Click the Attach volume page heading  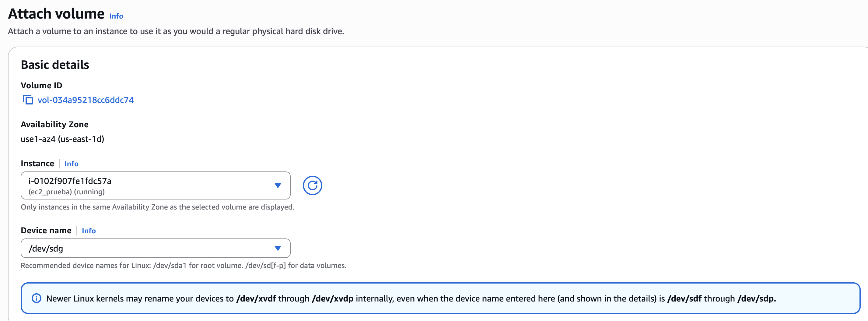pos(56,14)
